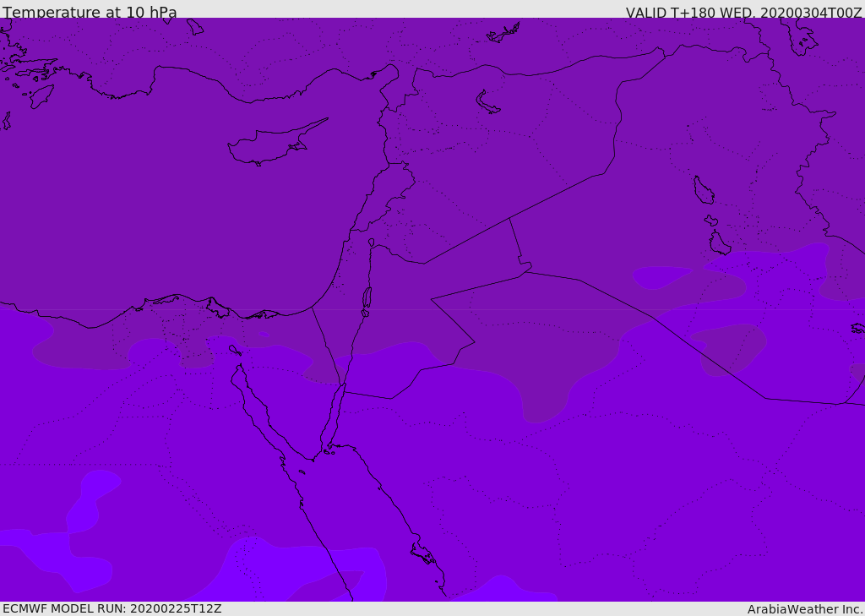Click the island of Cyprus on map
The width and height of the screenshot is (865, 616).
(276, 144)
